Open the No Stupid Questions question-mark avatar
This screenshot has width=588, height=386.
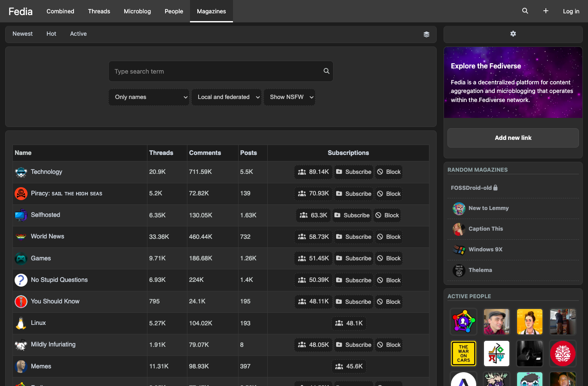pos(21,280)
